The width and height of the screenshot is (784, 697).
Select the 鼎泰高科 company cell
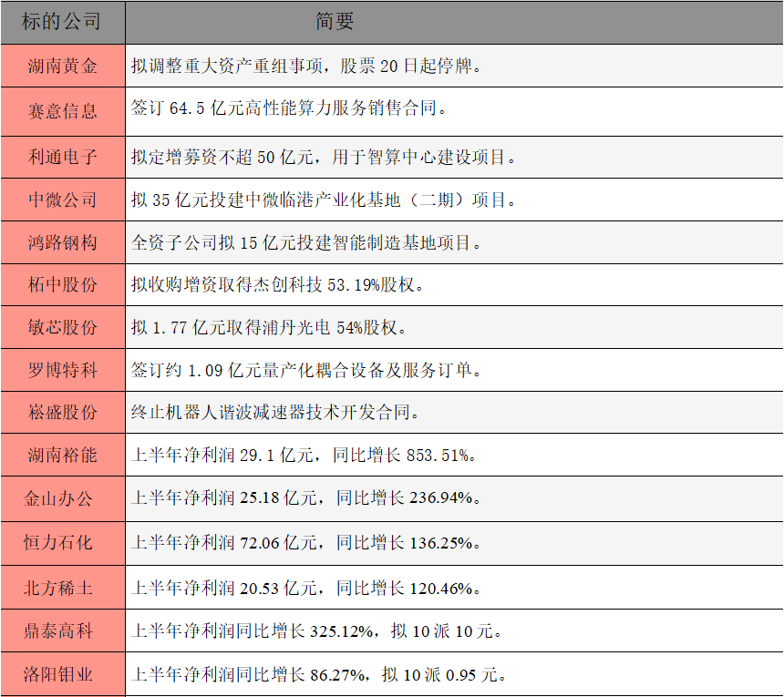pos(63,630)
